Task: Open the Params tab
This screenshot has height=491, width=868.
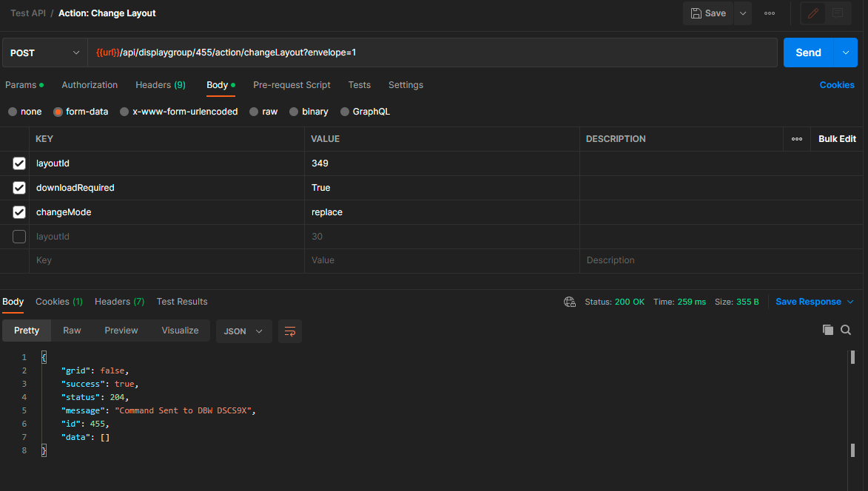Action: click(x=24, y=85)
